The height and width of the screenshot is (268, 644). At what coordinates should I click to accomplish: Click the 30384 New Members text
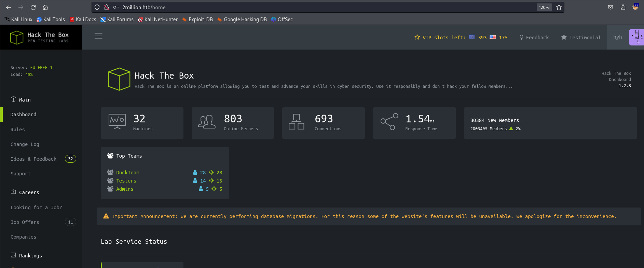click(x=494, y=120)
